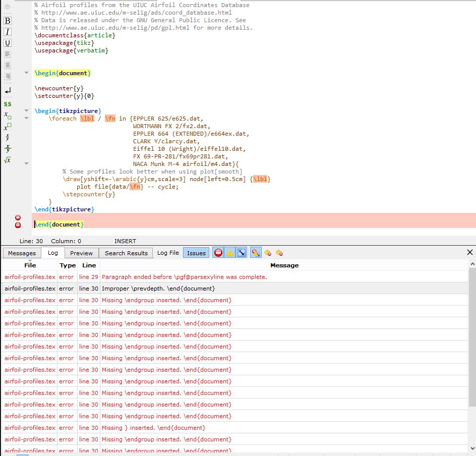Select the 'Paragraph ended before \pgf@parsexyline' error row
The image size is (476, 456).
(x=235, y=277)
